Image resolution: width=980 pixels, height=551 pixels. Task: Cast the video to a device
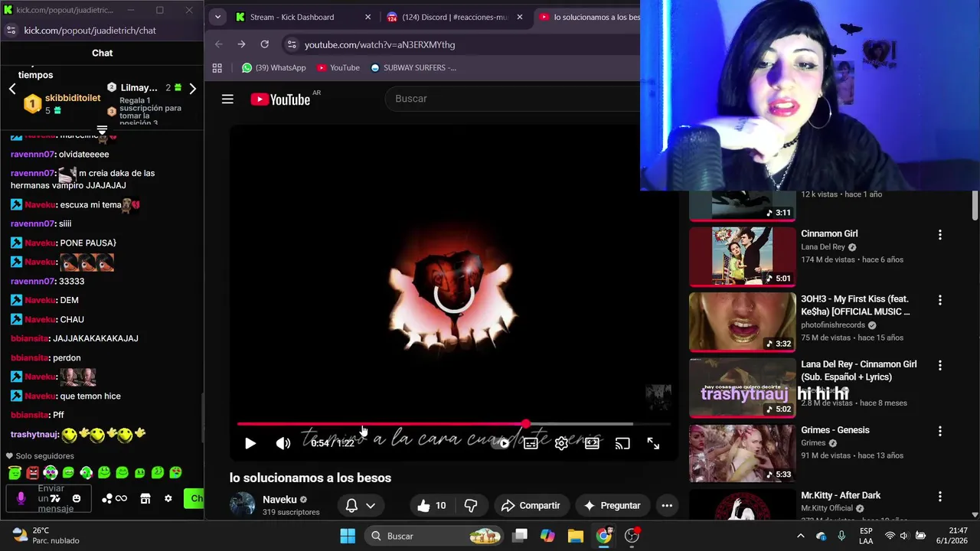[x=622, y=443]
